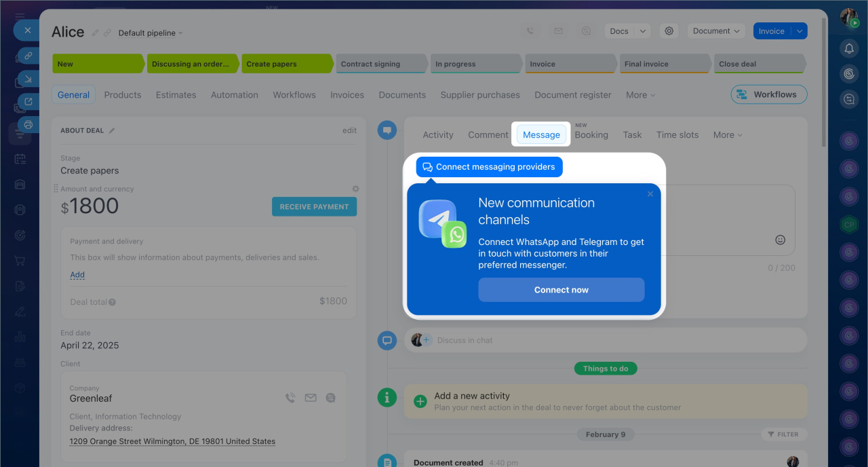
Task: Email Greenleaf using the envelope icon
Action: click(x=311, y=398)
